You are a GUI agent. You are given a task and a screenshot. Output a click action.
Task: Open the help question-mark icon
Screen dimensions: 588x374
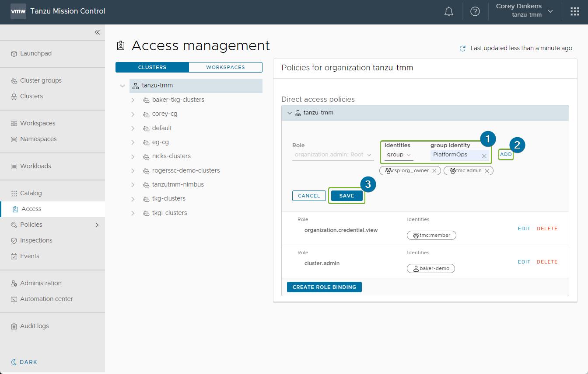click(x=475, y=12)
